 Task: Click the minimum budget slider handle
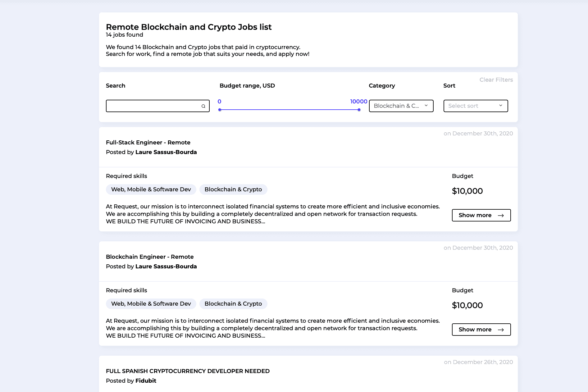[219, 110]
